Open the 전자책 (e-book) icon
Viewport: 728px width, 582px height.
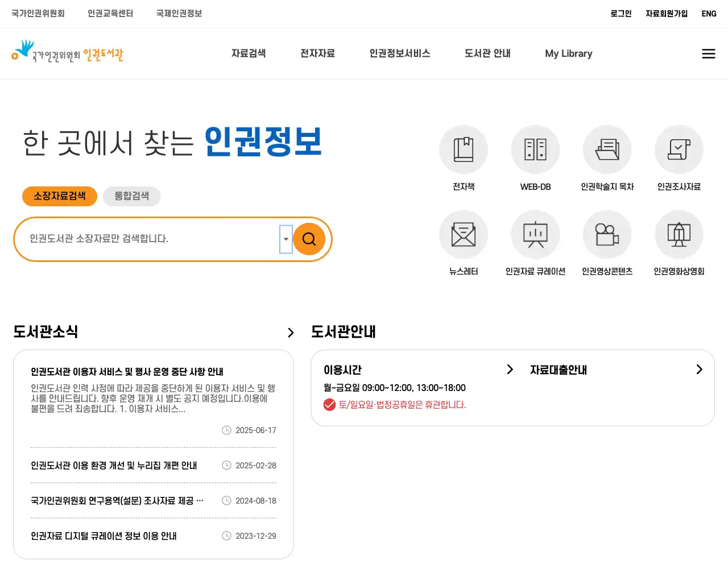[x=463, y=149]
